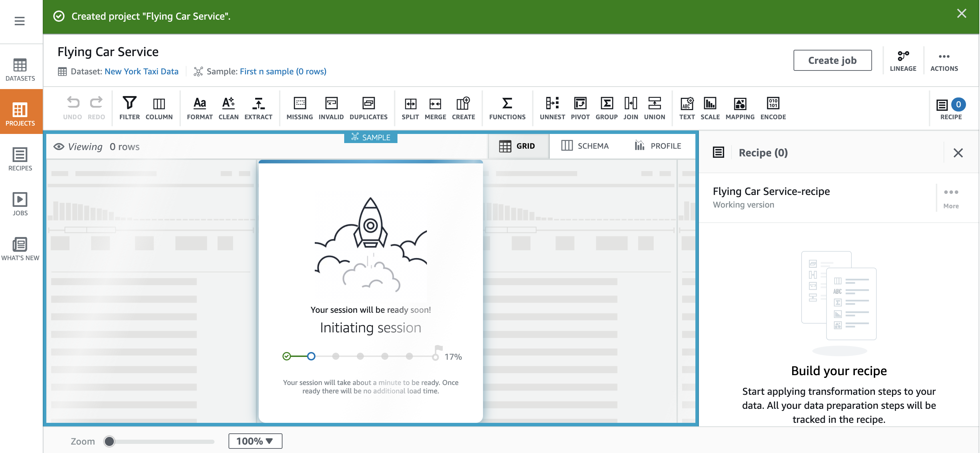Screen dimensions: 980x453
Task: Select the Pivot tool
Action: point(580,108)
